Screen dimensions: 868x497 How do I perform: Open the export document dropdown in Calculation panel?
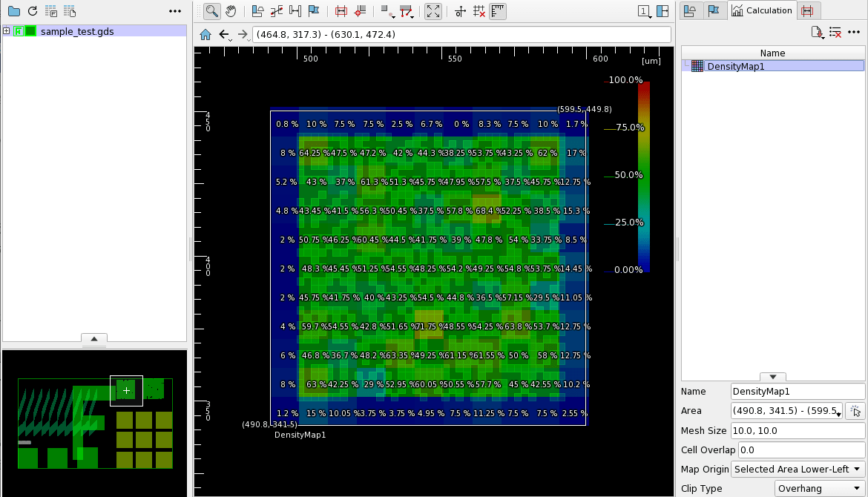pyautogui.click(x=818, y=33)
